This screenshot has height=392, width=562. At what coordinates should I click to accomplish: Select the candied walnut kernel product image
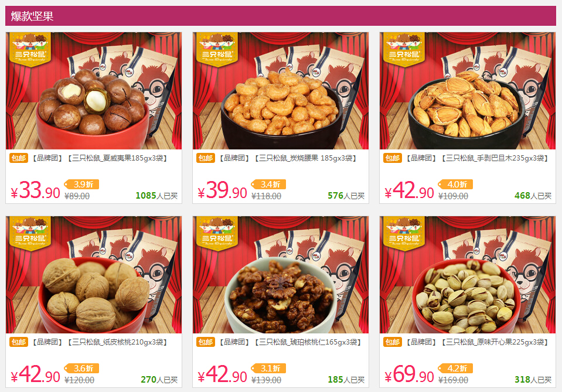pyautogui.click(x=281, y=275)
